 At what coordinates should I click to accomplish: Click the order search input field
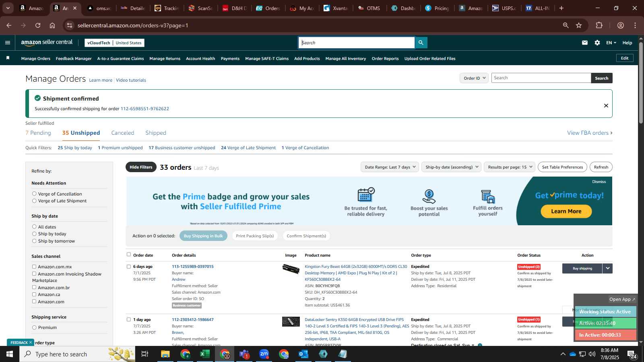[x=541, y=78]
